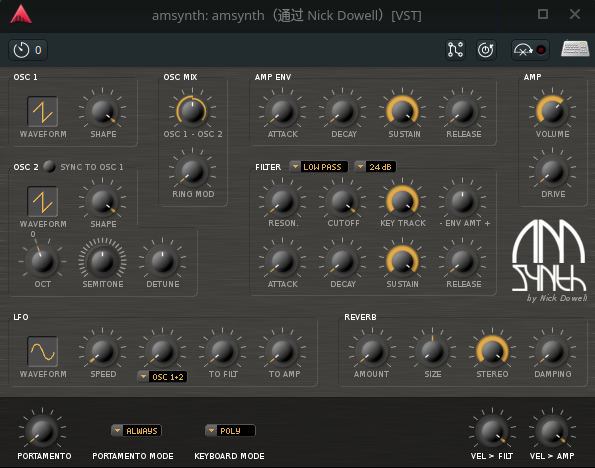Click the AMP ENV ATTACK knob
The image size is (595, 468).
coord(282,111)
